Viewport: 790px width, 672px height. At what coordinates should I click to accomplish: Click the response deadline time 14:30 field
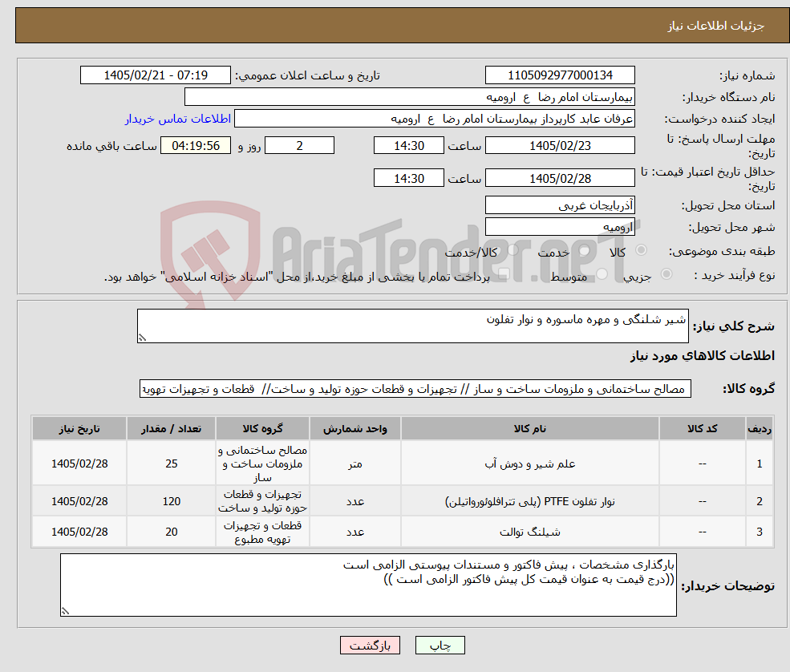(408, 146)
